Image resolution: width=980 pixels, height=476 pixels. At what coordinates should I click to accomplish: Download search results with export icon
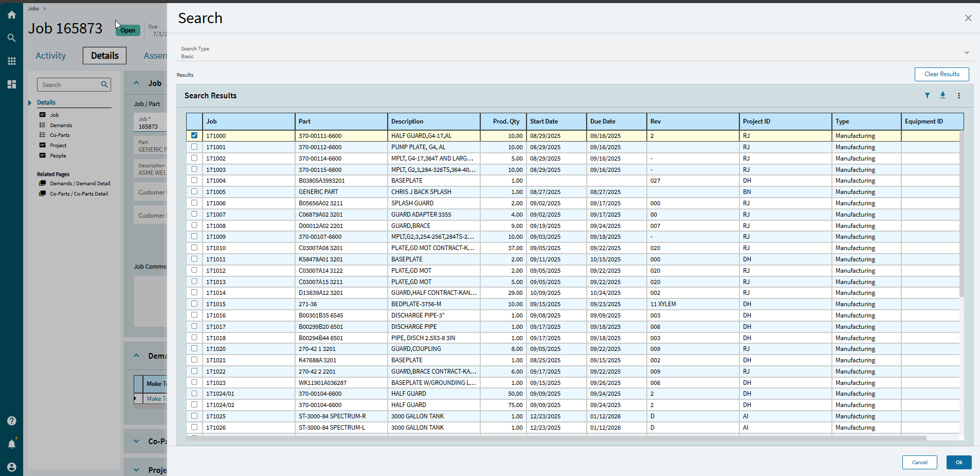(942, 96)
